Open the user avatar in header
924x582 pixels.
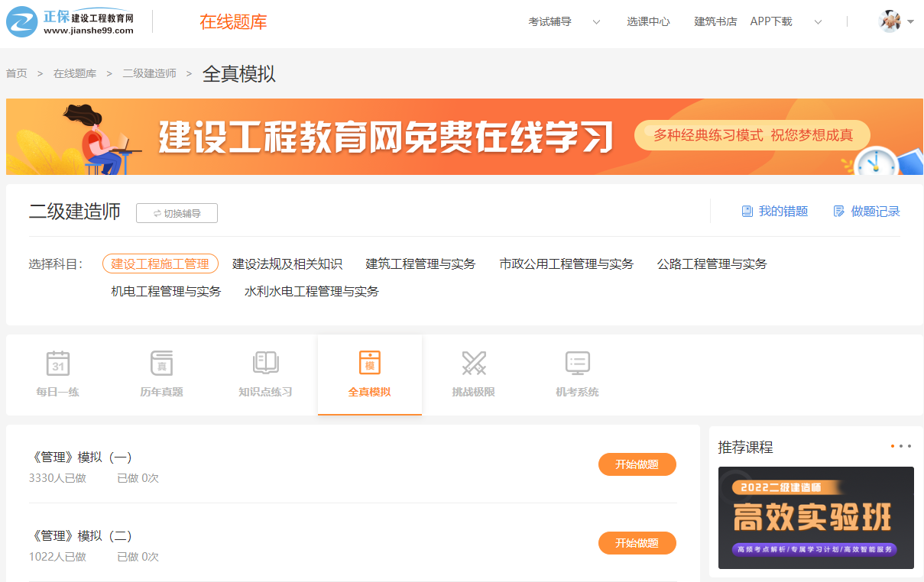tap(890, 21)
